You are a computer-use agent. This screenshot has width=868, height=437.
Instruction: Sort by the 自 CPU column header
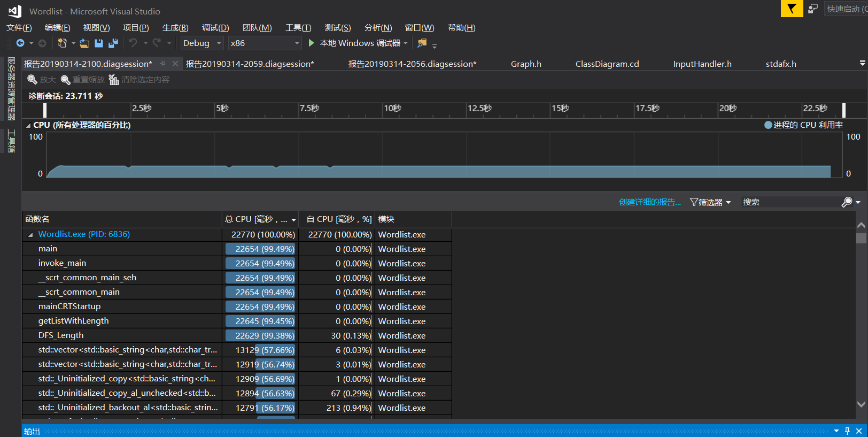337,219
